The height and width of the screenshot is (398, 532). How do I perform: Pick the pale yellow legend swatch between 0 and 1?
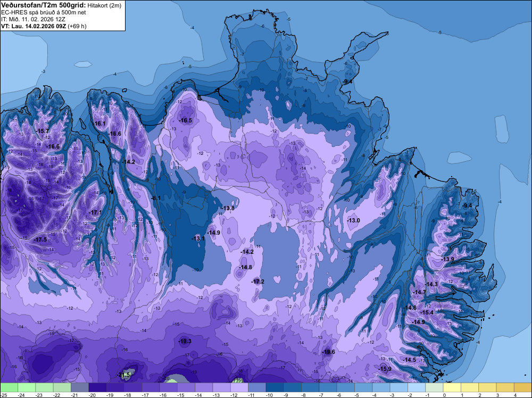point(452,387)
